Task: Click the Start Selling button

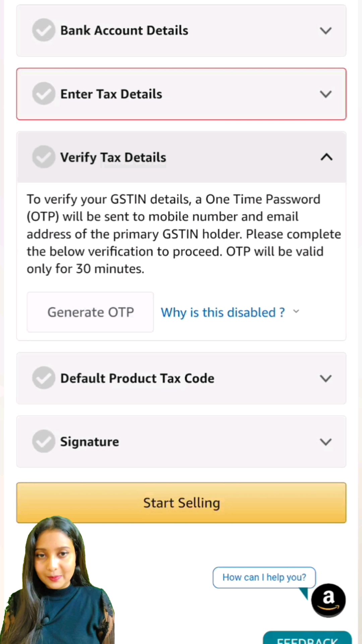Action: 181,502
